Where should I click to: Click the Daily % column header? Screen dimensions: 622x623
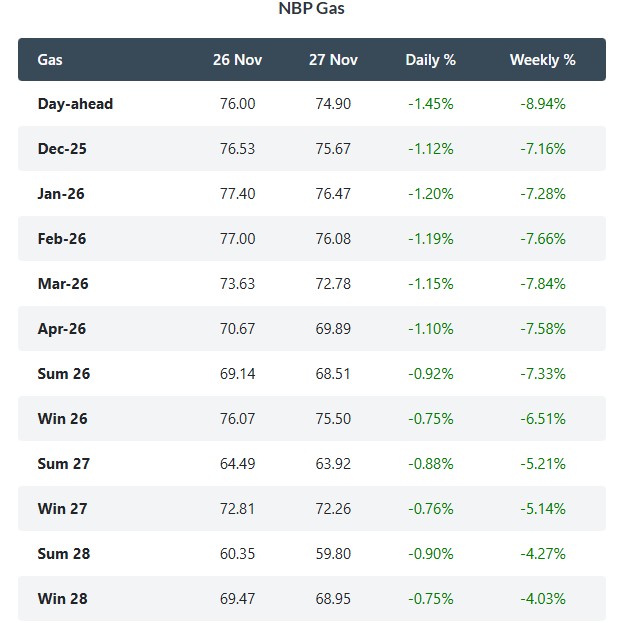click(430, 60)
